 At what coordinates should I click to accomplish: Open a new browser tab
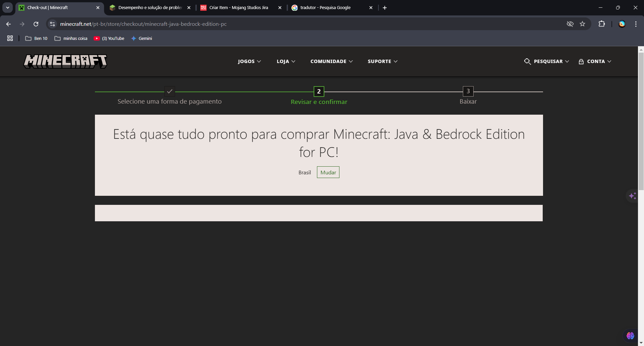[385, 8]
